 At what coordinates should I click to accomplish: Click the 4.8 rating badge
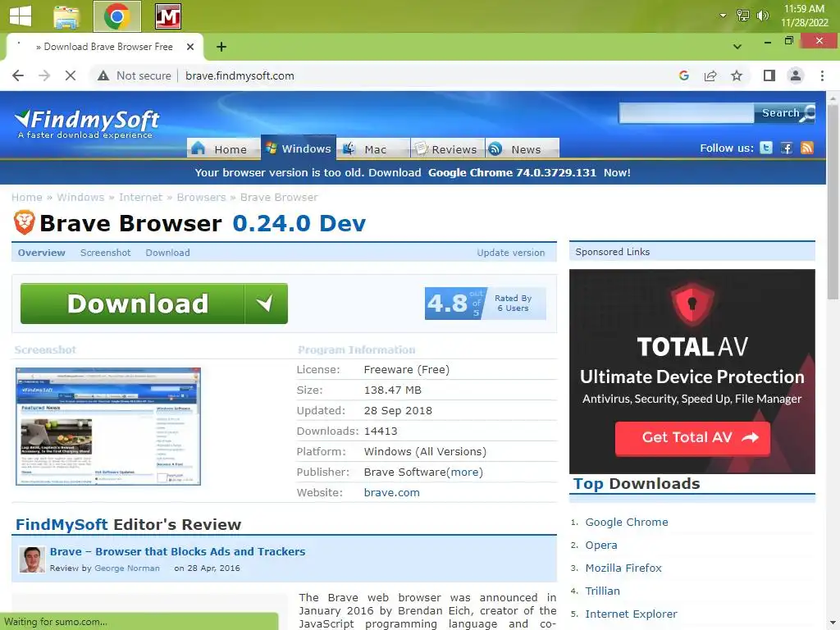point(485,304)
